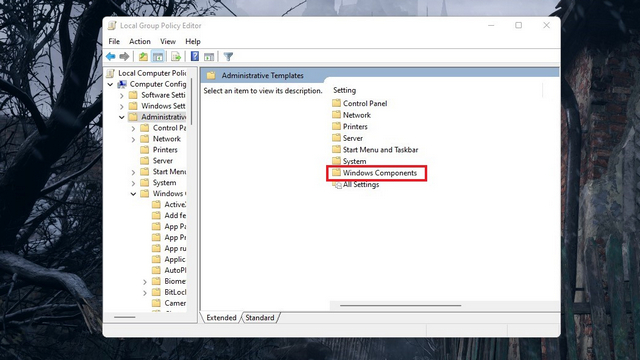Select the Camera tree item
The image size is (640, 360).
pos(175,303)
